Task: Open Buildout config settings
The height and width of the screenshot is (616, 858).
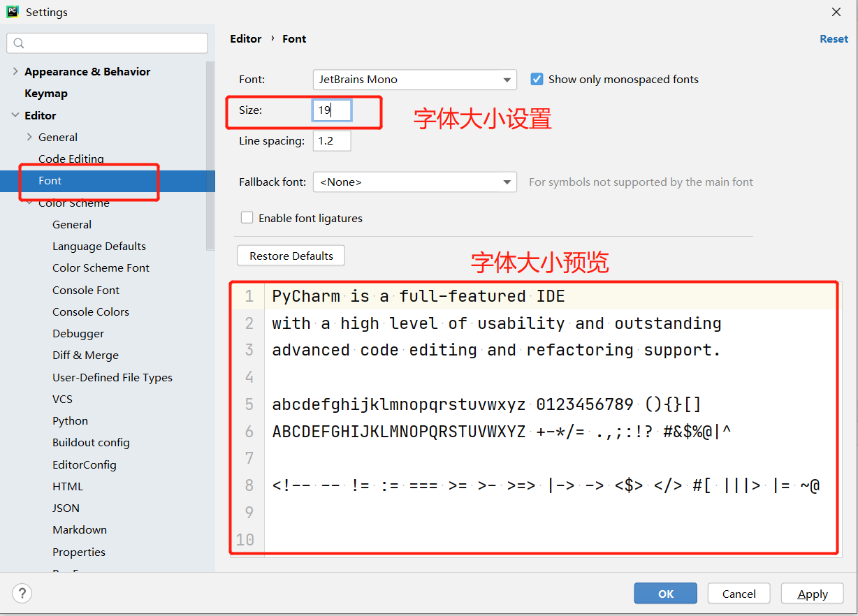Action: point(91,442)
